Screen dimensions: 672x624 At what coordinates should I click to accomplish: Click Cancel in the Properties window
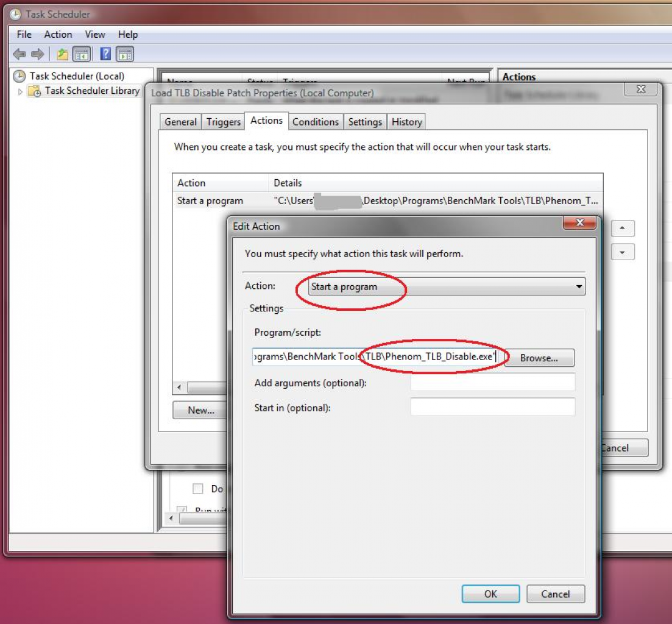625,448
